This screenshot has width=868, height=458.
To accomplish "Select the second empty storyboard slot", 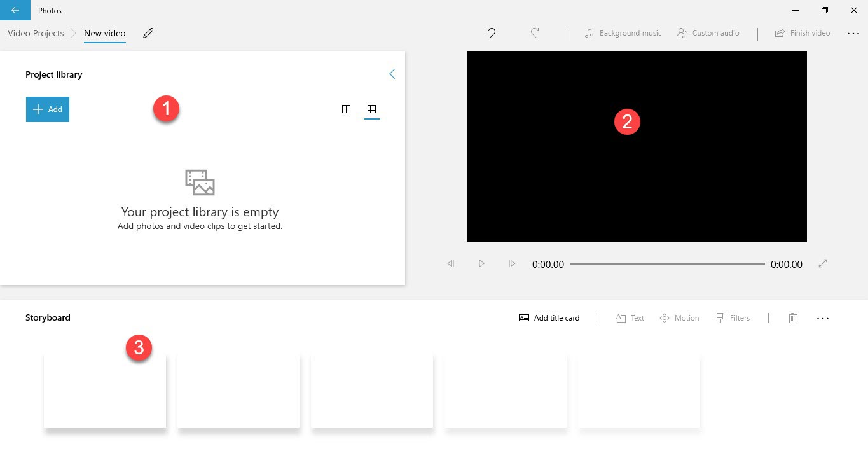I will pos(238,391).
